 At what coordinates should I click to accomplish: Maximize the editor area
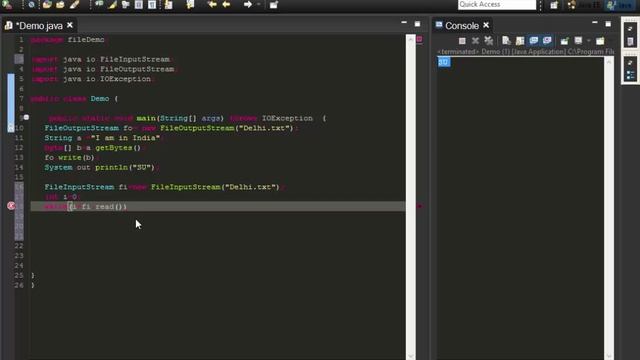[417, 24]
